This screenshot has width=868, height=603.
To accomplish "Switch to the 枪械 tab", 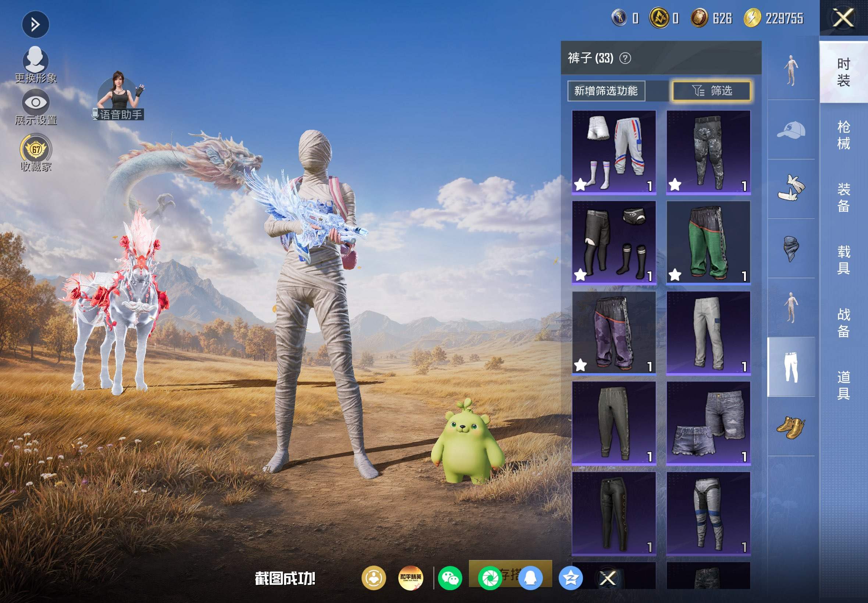I will [843, 135].
